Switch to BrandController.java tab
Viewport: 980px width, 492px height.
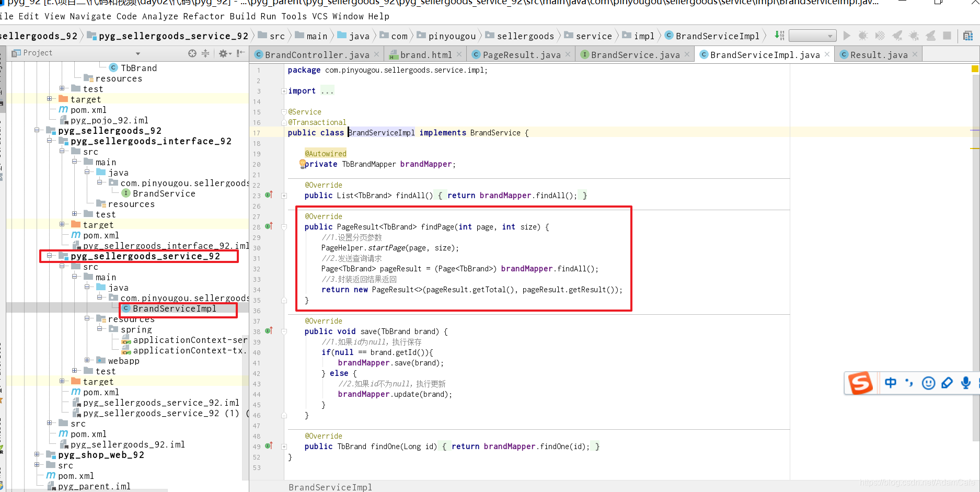[x=317, y=55]
